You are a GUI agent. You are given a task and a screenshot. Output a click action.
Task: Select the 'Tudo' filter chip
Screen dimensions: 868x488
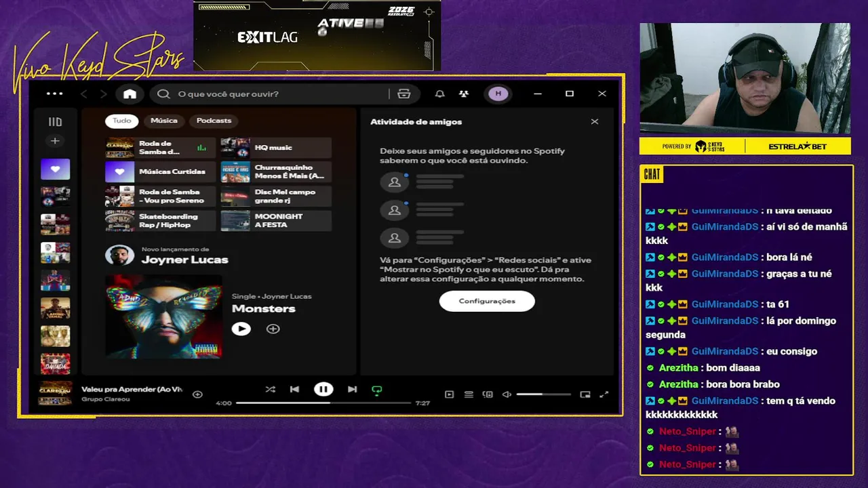[122, 121]
